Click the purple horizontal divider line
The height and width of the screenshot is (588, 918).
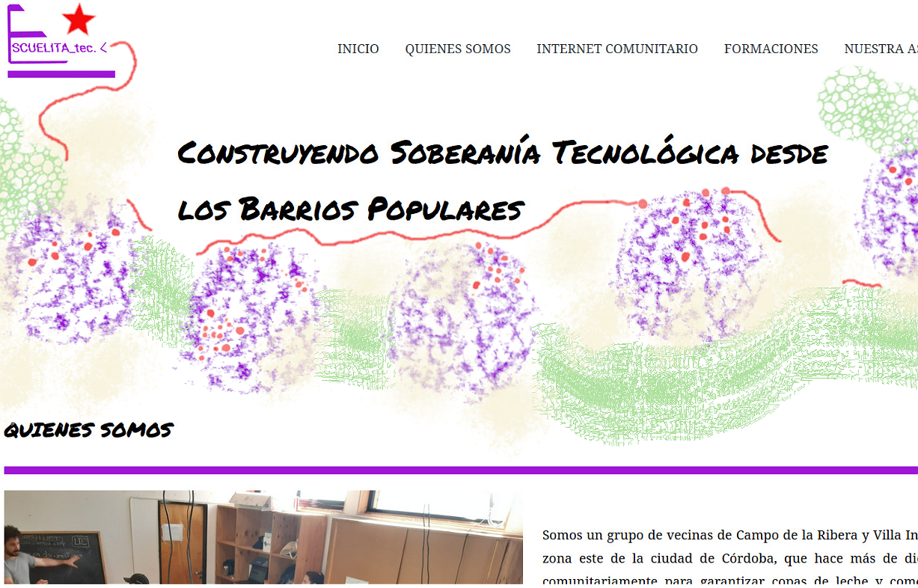(x=460, y=471)
